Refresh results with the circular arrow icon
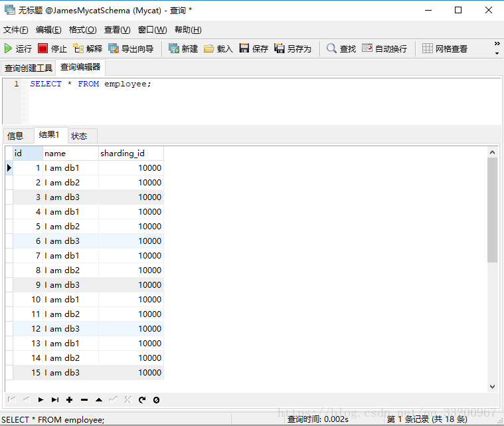 click(142, 399)
